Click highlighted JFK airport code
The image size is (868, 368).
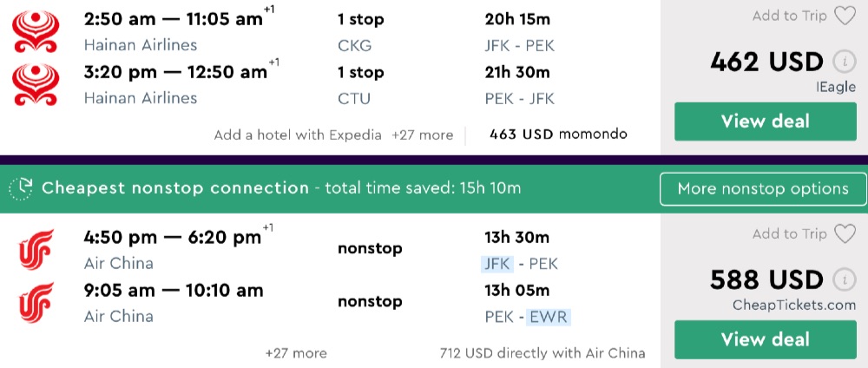pyautogui.click(x=498, y=264)
